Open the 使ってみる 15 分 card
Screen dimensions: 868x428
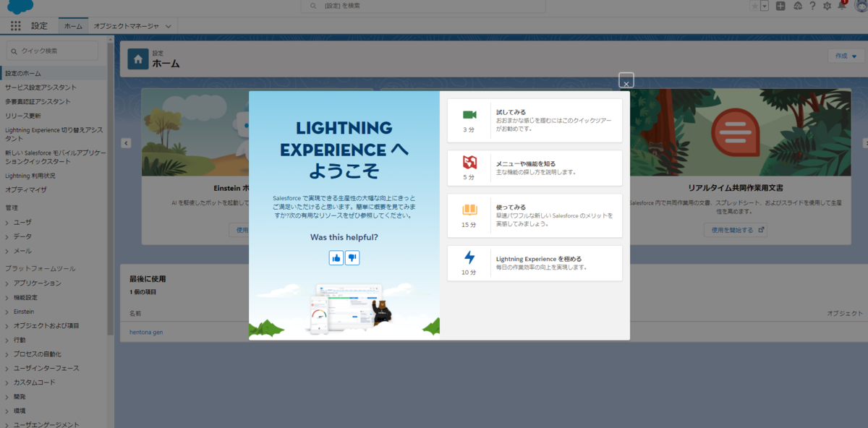pos(535,215)
